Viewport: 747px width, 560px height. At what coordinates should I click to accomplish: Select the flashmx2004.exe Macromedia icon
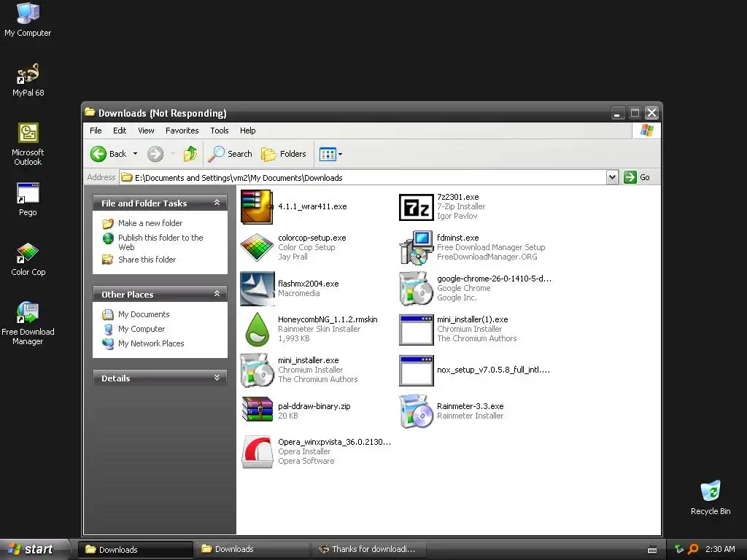click(258, 289)
